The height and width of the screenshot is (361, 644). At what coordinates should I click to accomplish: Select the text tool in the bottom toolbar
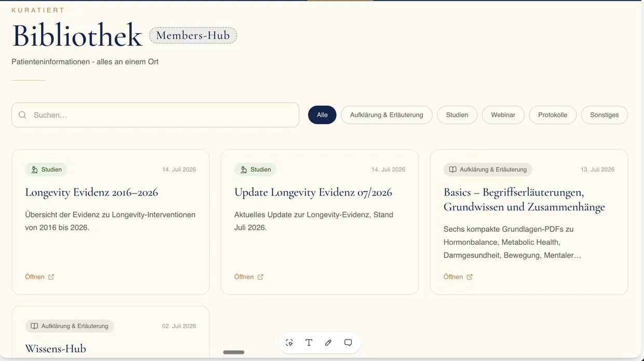point(308,342)
